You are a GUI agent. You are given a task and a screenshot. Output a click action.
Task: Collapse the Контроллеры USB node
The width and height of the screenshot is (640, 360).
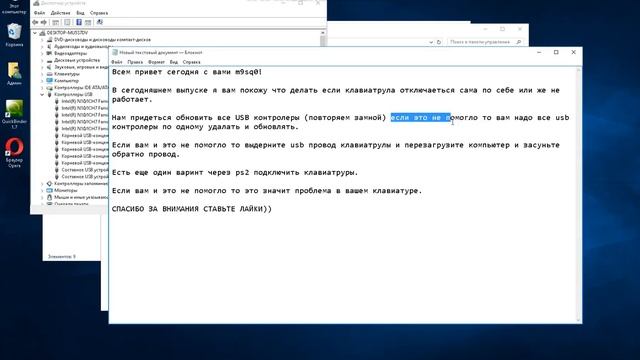42,94
